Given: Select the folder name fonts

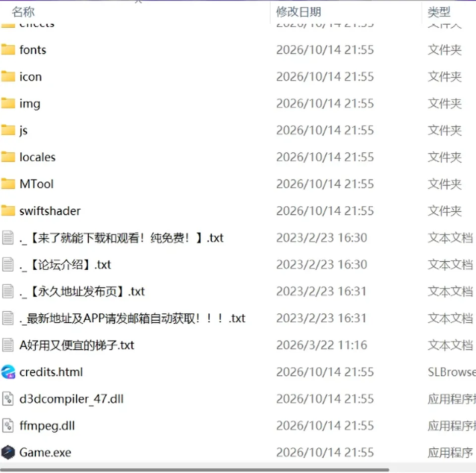Looking at the screenshot, I should 33,50.
